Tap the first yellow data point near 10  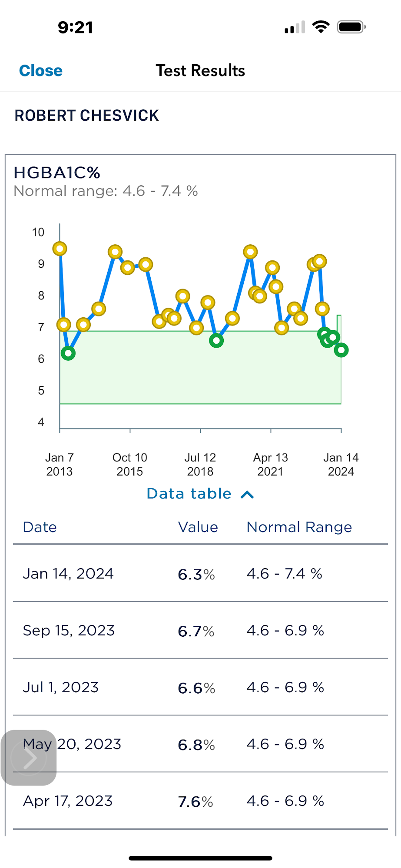point(60,249)
